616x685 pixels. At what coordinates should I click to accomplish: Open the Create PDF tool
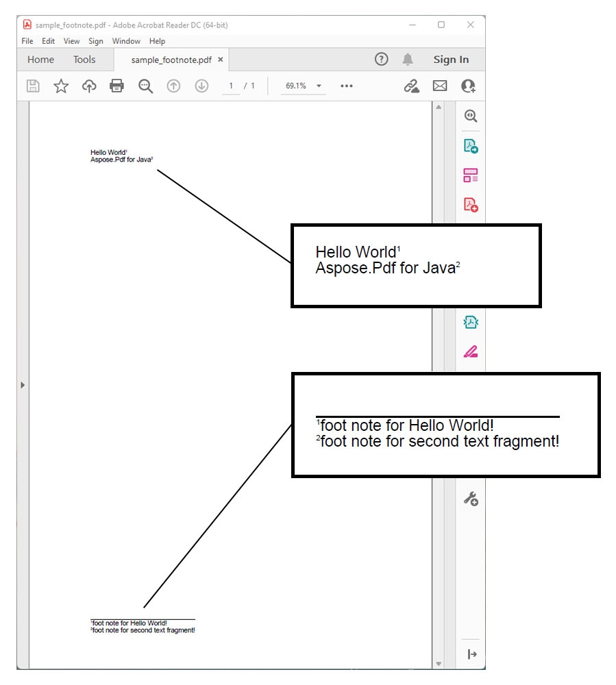click(x=470, y=205)
